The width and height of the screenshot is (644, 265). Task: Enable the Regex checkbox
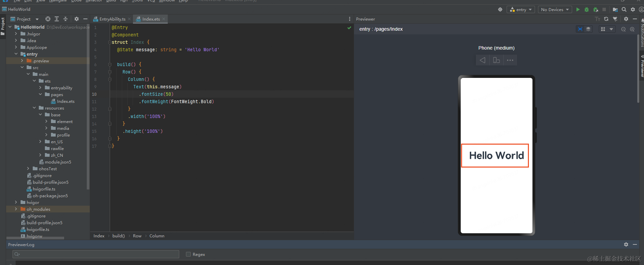188,254
